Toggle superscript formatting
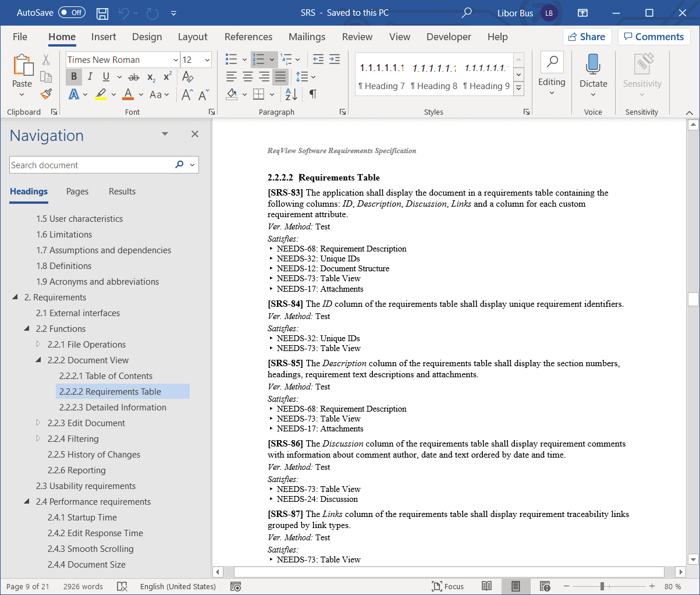The height and width of the screenshot is (595, 700). click(x=168, y=77)
